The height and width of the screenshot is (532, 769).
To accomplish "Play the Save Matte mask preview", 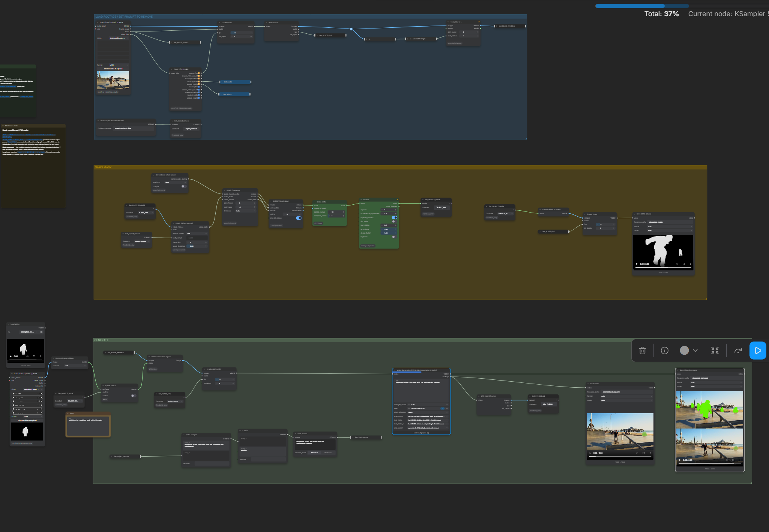I will [x=637, y=264].
